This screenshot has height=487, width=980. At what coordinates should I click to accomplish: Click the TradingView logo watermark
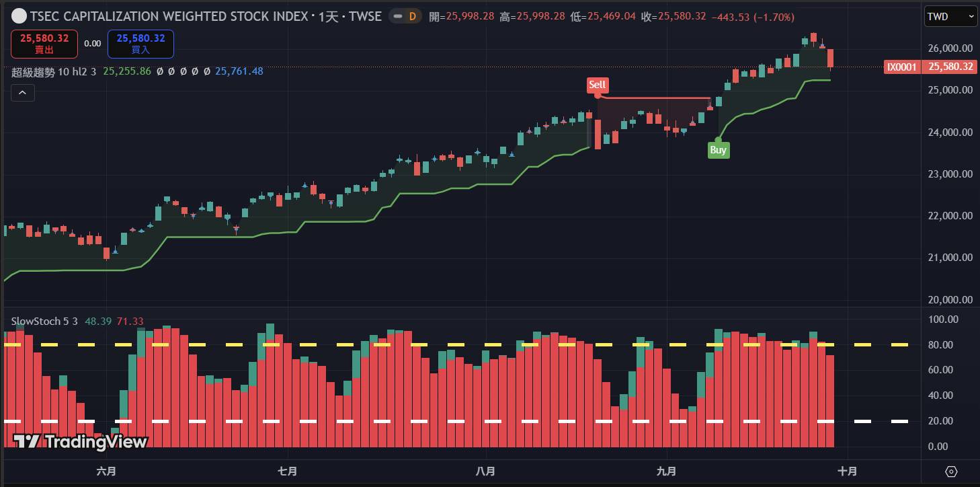click(80, 441)
